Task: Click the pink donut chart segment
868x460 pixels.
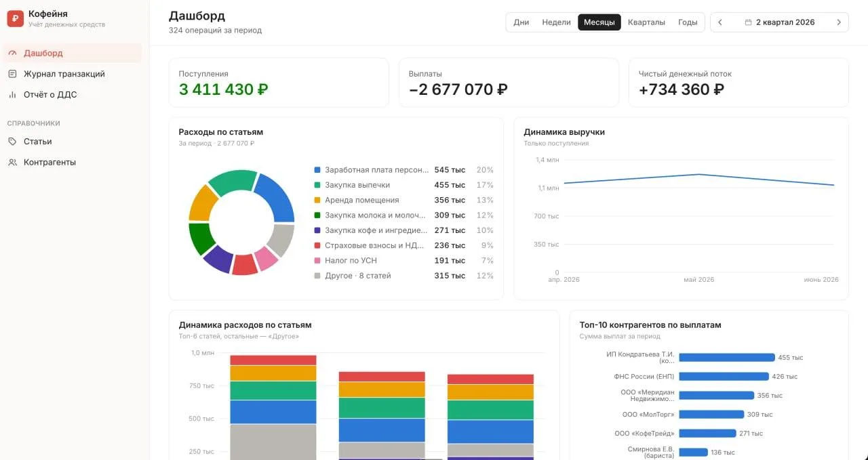Action: (x=266, y=258)
